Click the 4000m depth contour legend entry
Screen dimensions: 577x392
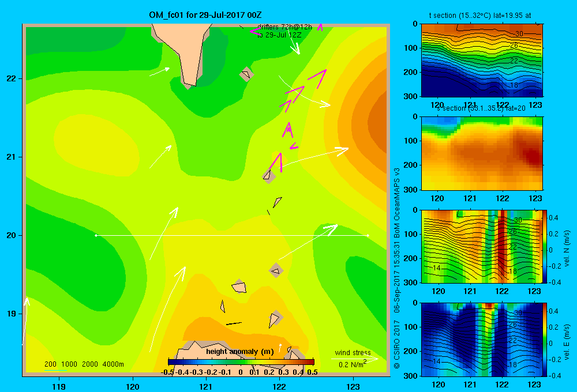(x=113, y=364)
